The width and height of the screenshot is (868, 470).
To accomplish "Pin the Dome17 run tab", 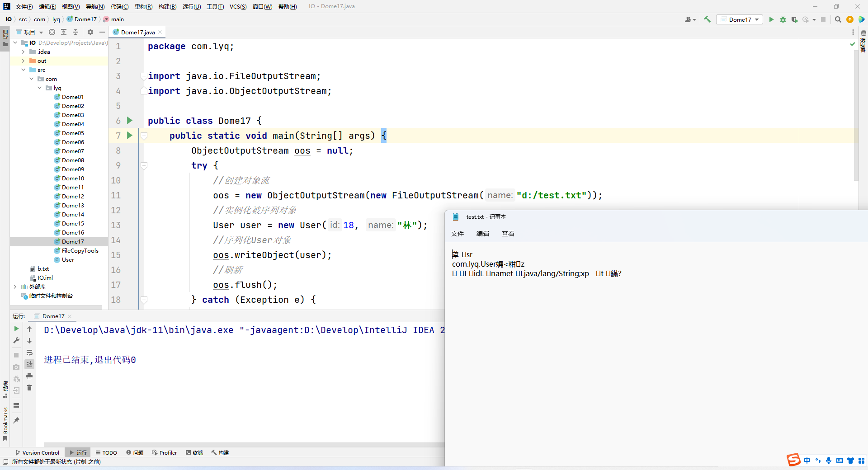I will click(16, 420).
